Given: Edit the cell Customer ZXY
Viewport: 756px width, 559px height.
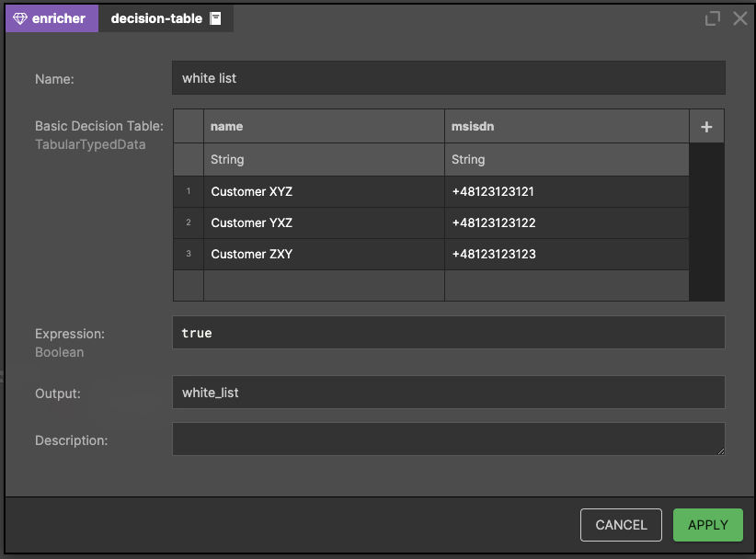Looking at the screenshot, I should [324, 255].
